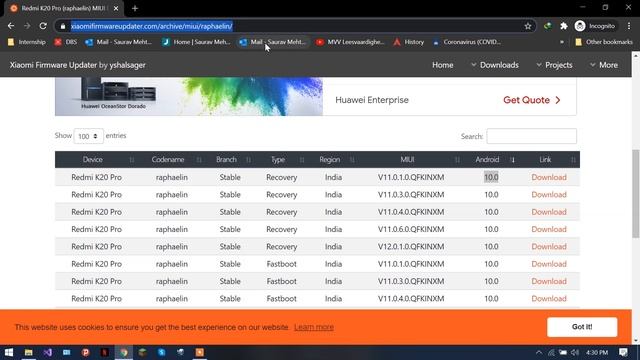
Task: Open the Learn more cookie link
Action: (x=313, y=327)
